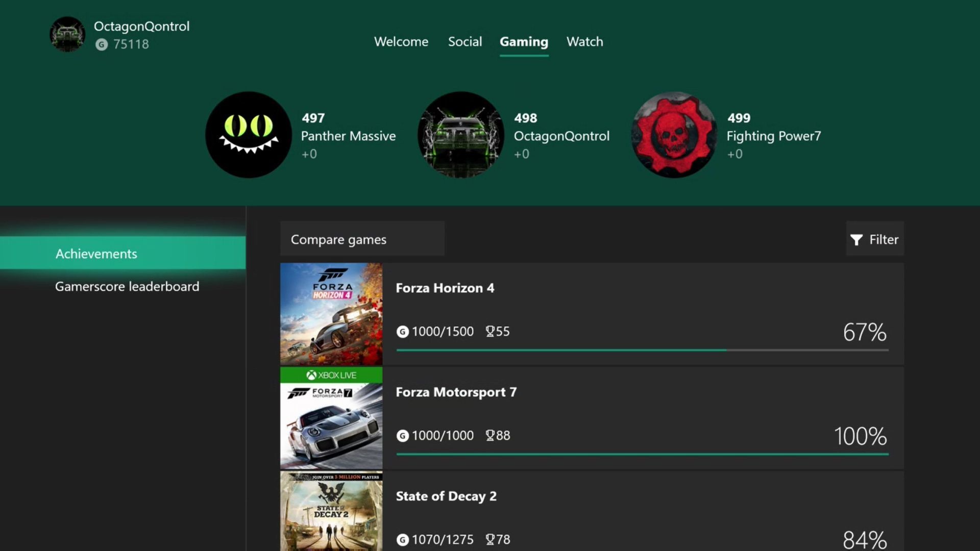Select Achievements in the side menu

(x=122, y=253)
